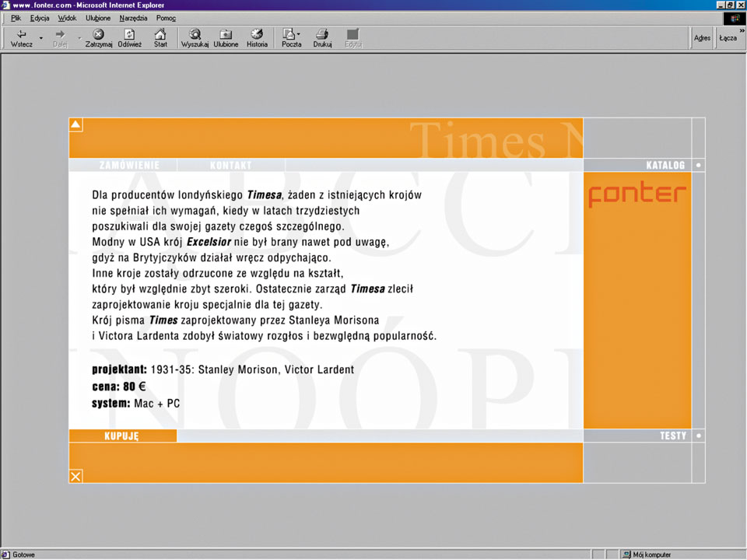Click the Gotowe status bar text
The image size is (747, 560).
[x=24, y=555]
